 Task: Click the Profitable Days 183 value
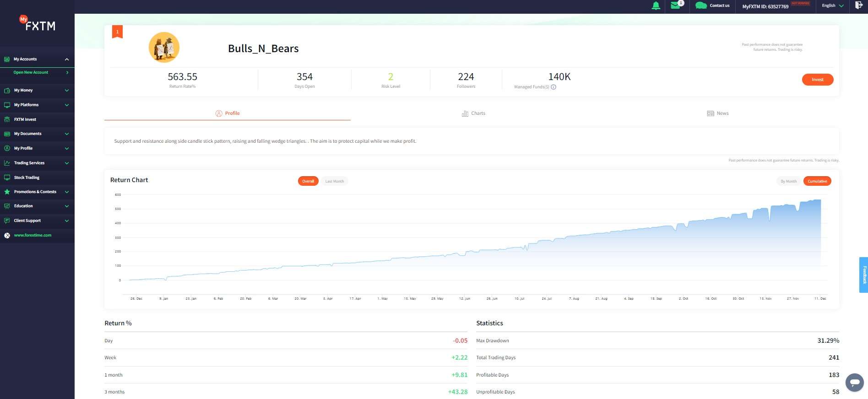(834, 375)
